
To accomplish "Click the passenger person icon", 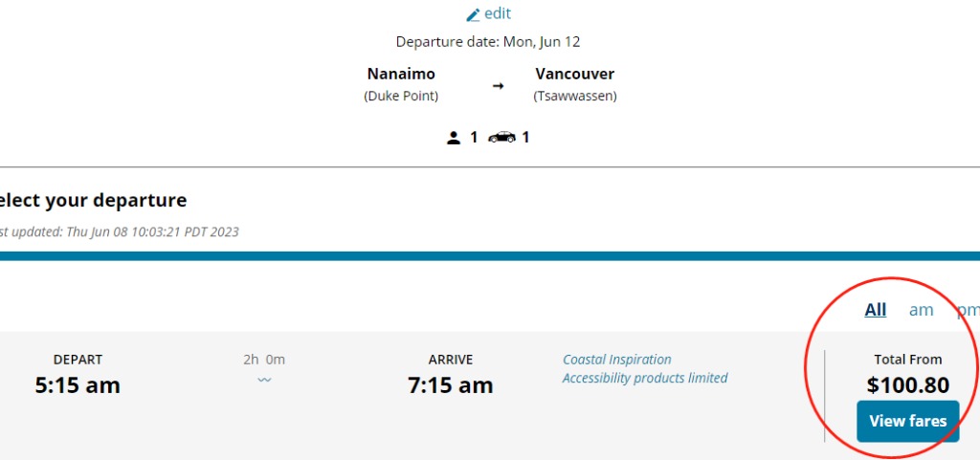I will click(x=454, y=138).
